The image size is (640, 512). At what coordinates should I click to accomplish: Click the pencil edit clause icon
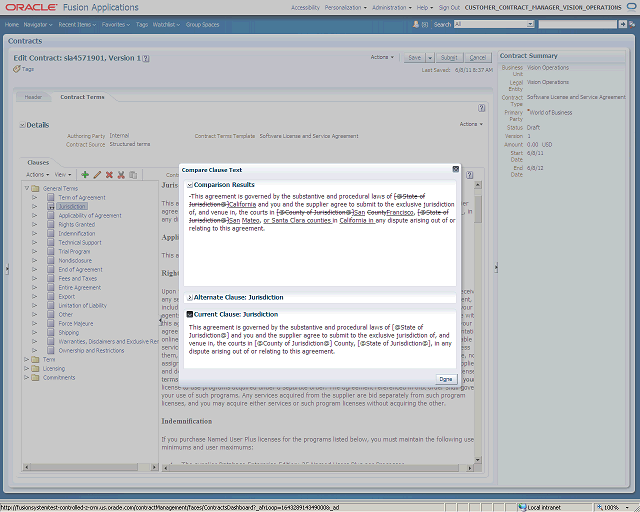(x=97, y=175)
